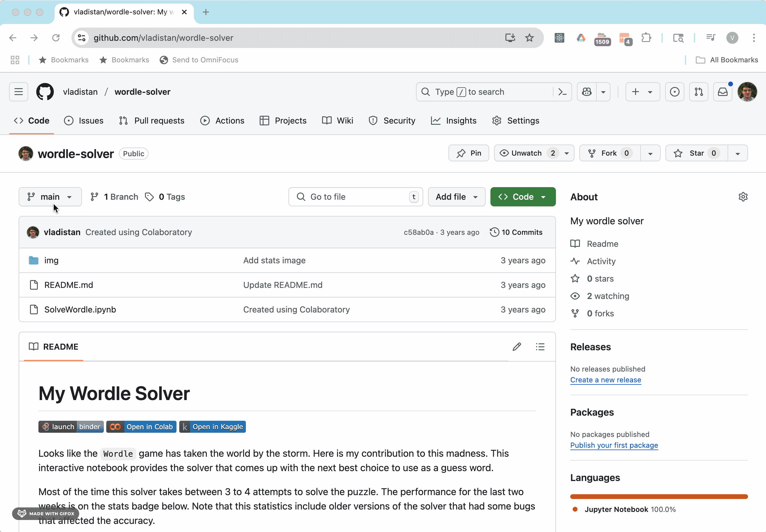Switch to the Issues tab
Image resolution: width=766 pixels, height=532 pixels.
(x=84, y=121)
